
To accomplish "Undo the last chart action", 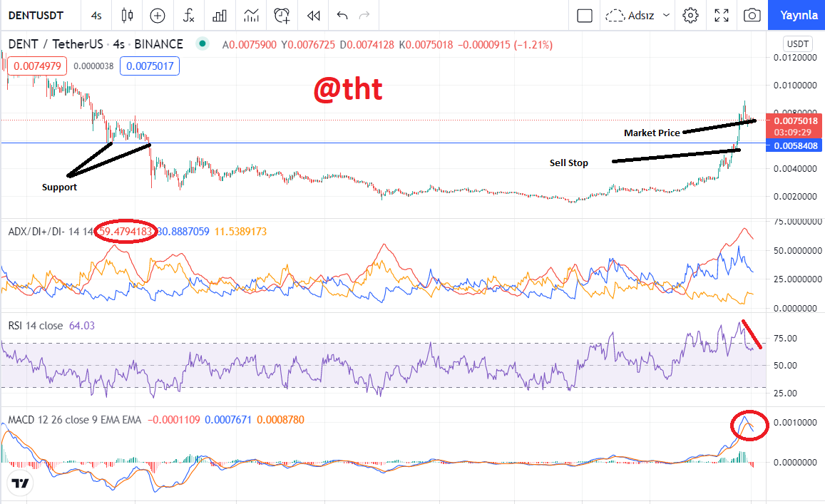I will coord(342,16).
